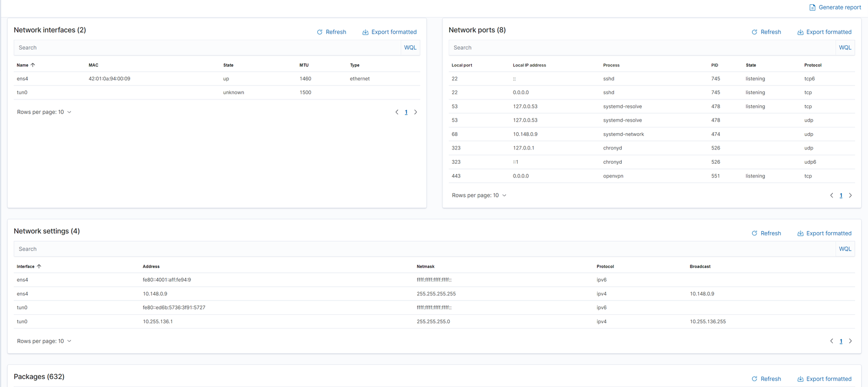Click Export formatted text in Network settings

click(829, 233)
